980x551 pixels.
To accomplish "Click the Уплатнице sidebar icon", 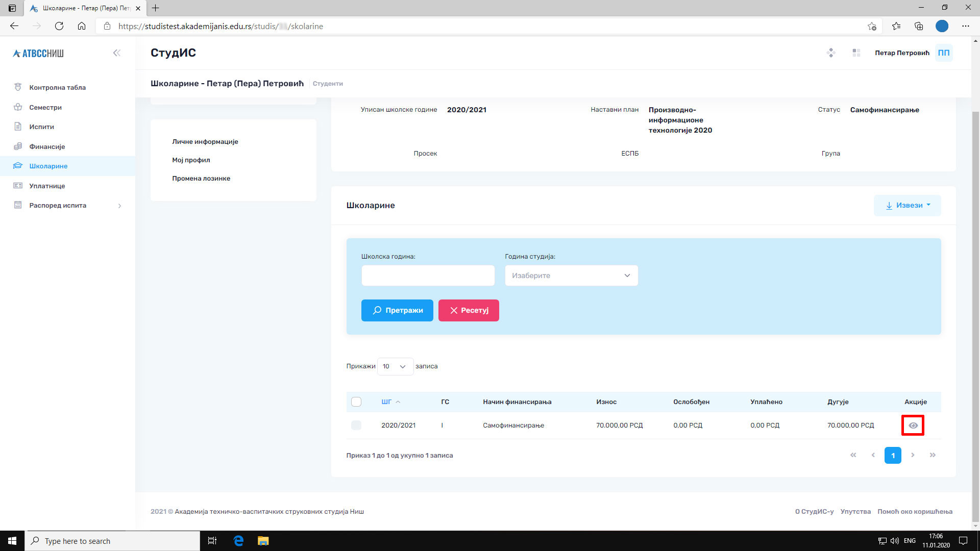I will [x=18, y=186].
